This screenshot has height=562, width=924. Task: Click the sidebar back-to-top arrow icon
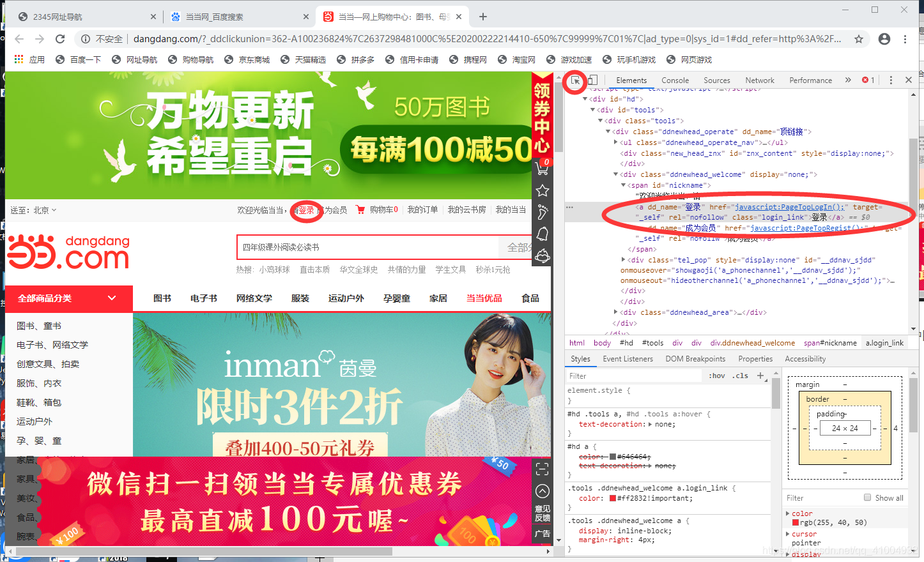543,491
